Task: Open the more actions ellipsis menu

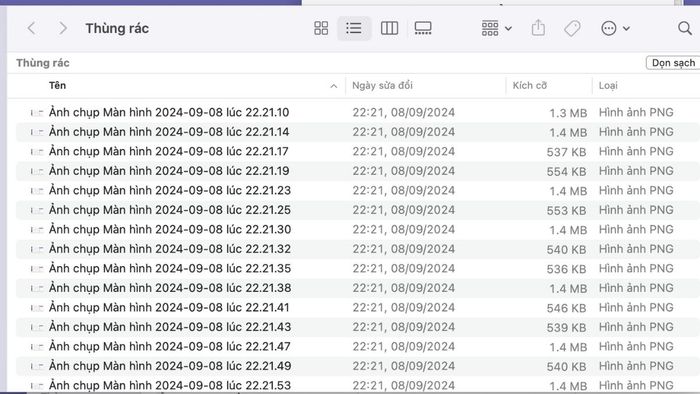Action: click(x=615, y=29)
